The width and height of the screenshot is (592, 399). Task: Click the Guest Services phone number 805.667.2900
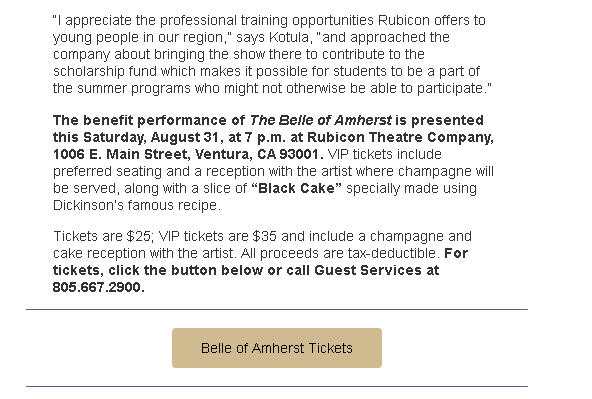point(98,287)
